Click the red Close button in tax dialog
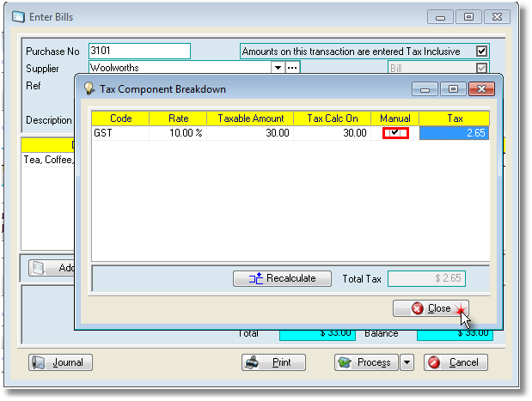532x401 pixels. tap(431, 308)
